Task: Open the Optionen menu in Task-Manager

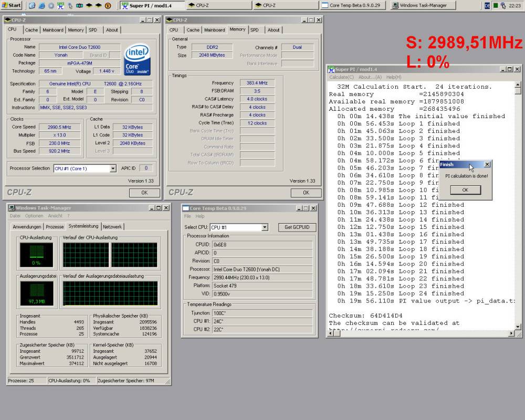Action: click(x=34, y=216)
